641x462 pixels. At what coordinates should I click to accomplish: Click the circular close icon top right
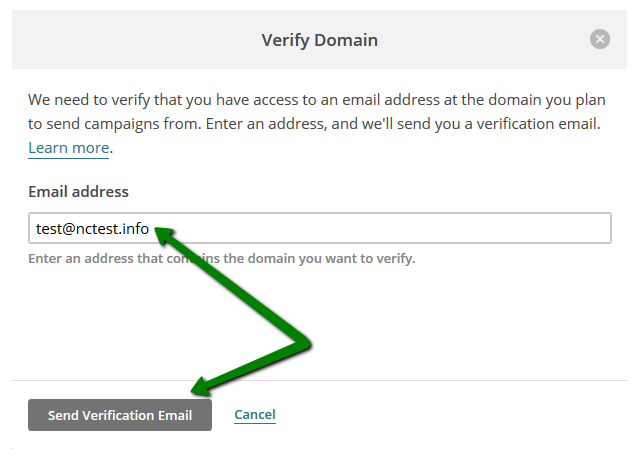point(600,39)
